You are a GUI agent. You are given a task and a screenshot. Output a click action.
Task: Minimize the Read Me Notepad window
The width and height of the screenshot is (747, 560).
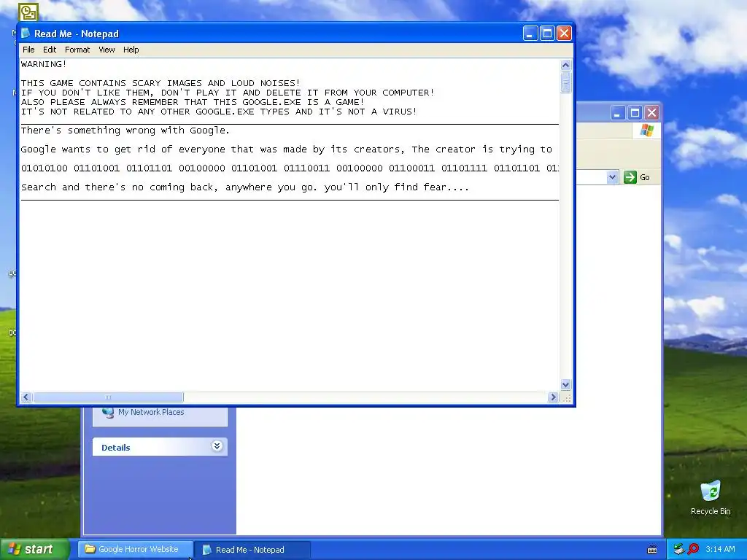point(530,34)
